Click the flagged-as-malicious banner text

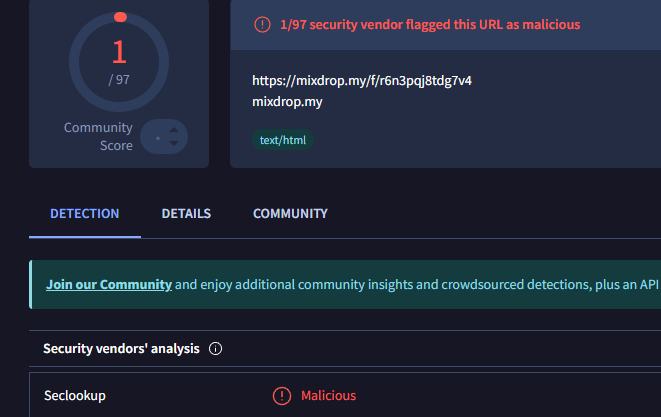point(431,24)
